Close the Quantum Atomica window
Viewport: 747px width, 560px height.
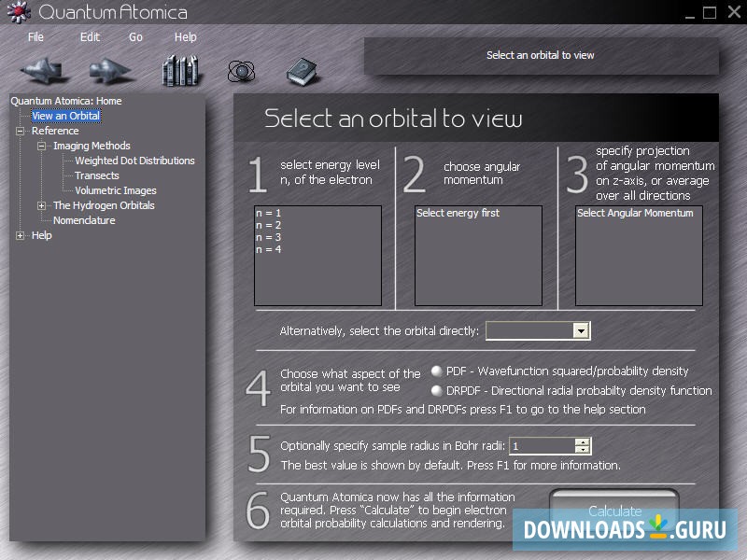tap(734, 12)
